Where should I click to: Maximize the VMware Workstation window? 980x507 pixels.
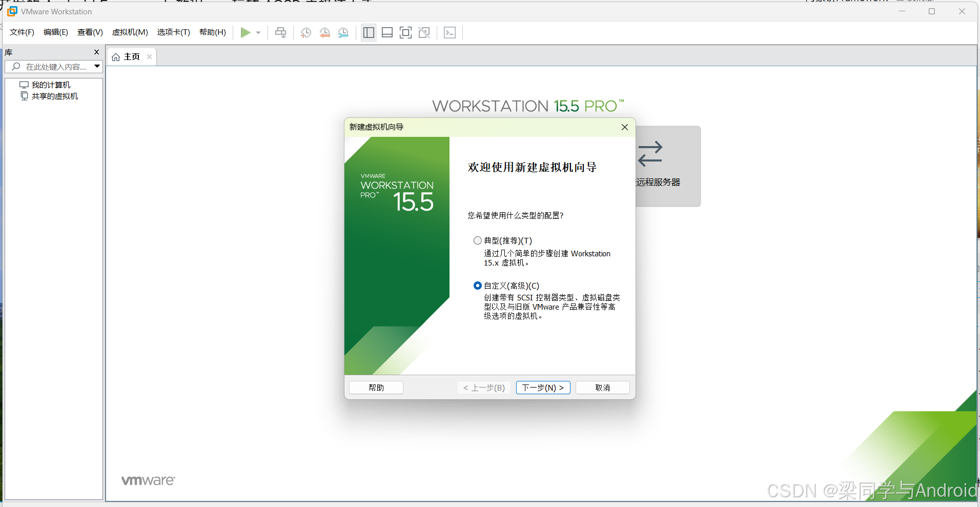932,11
